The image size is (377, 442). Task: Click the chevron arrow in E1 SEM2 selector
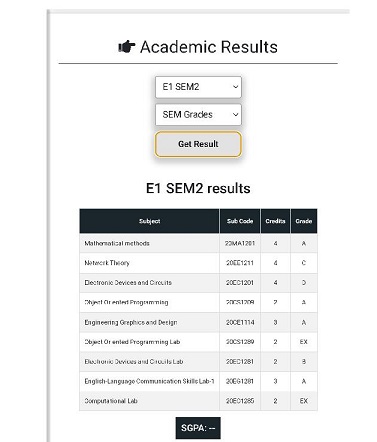(235, 87)
